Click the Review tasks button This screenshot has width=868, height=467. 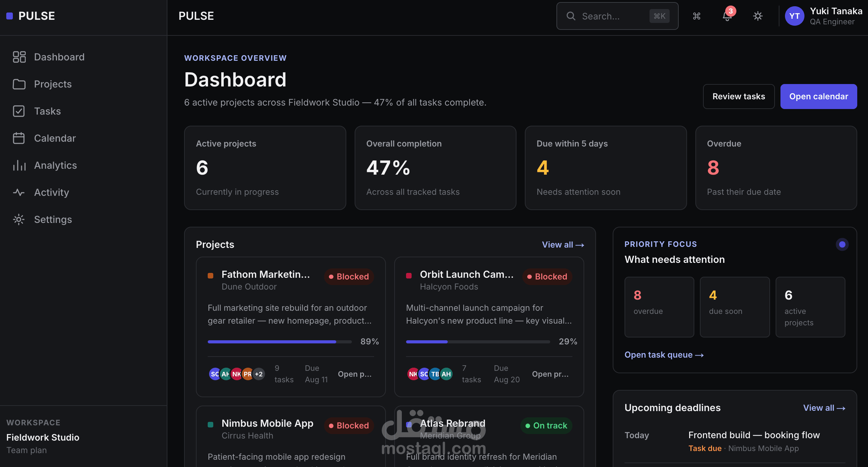tap(739, 97)
